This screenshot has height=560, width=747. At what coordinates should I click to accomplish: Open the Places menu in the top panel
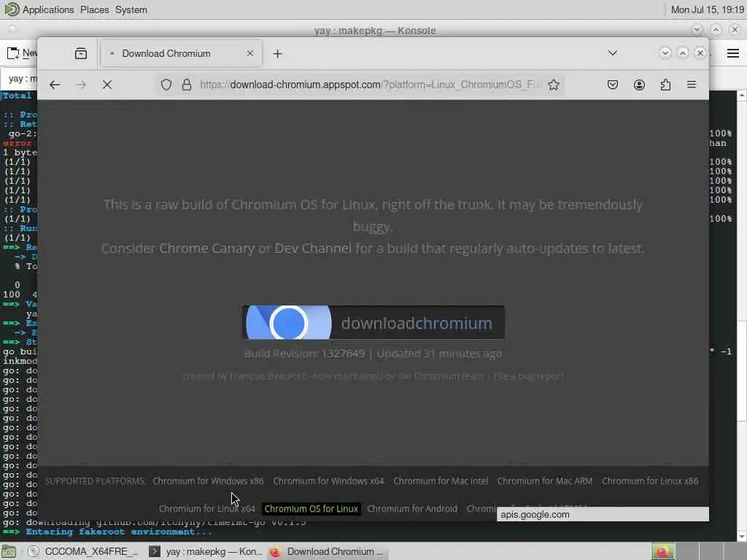tap(94, 9)
